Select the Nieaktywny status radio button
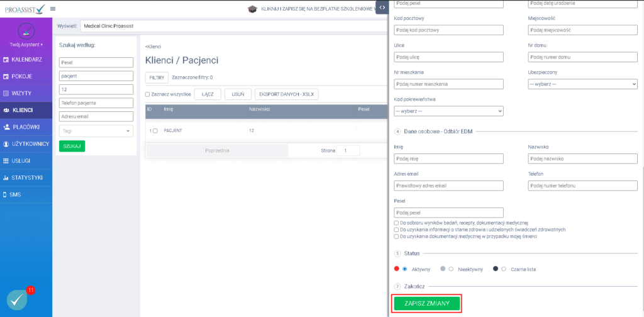 coord(451,269)
